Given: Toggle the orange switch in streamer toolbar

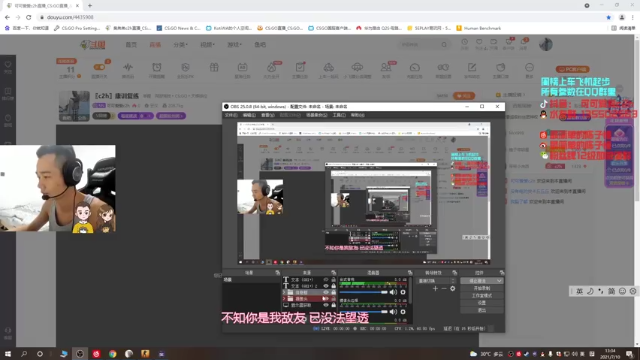Looking at the screenshot, I should 99,67.
